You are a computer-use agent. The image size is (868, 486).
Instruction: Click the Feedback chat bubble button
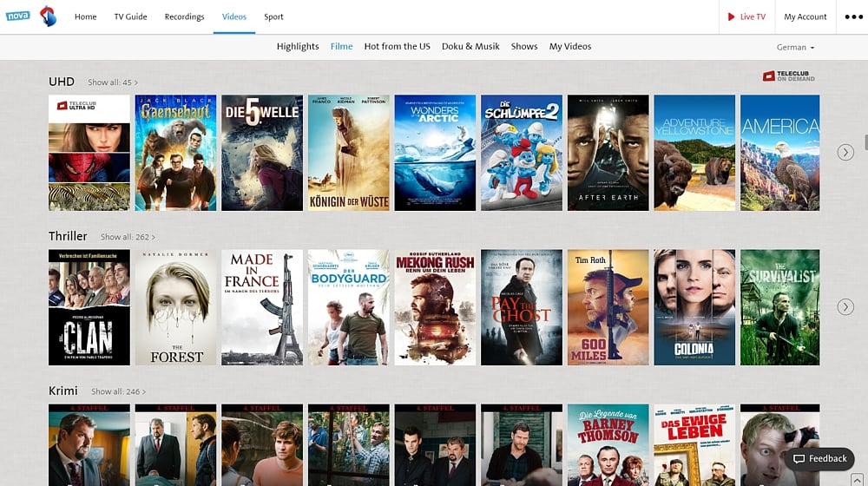click(819, 458)
